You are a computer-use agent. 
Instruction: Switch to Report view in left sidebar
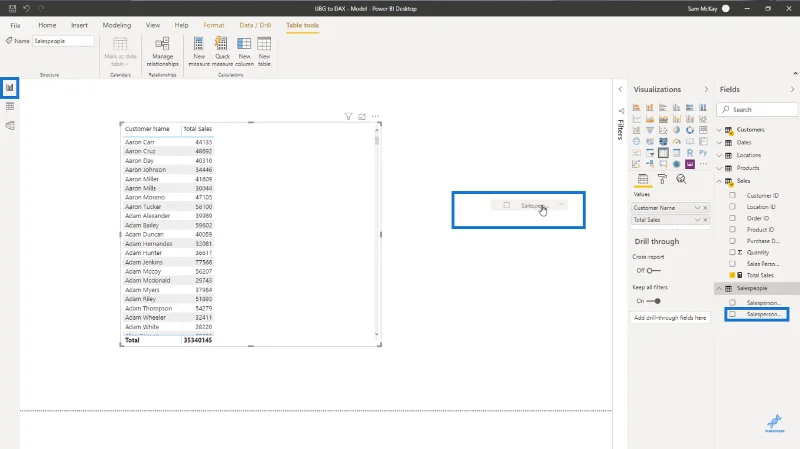10,88
